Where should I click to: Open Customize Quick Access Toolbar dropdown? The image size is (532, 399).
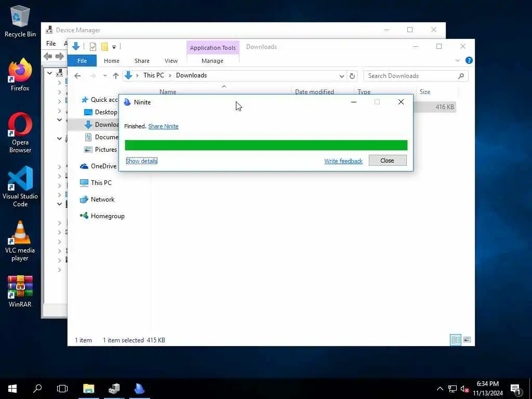coord(114,47)
